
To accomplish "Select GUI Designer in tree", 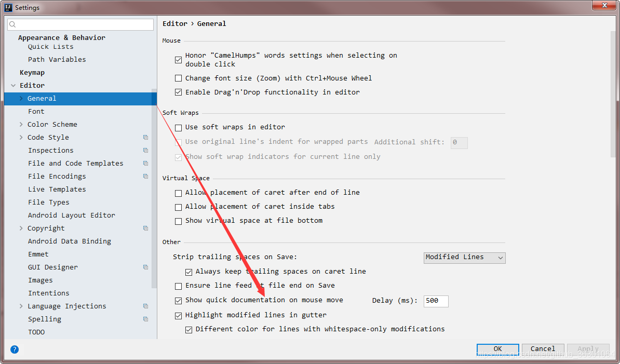I will point(53,267).
